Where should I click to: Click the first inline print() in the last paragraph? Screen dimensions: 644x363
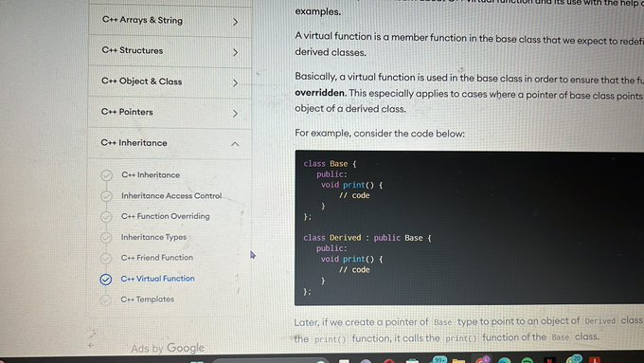331,339
